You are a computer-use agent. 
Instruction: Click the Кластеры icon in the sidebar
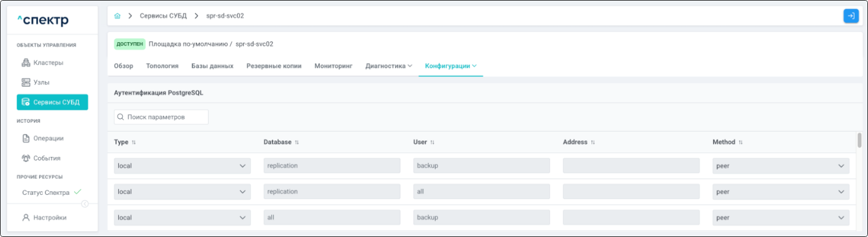pyautogui.click(x=26, y=63)
